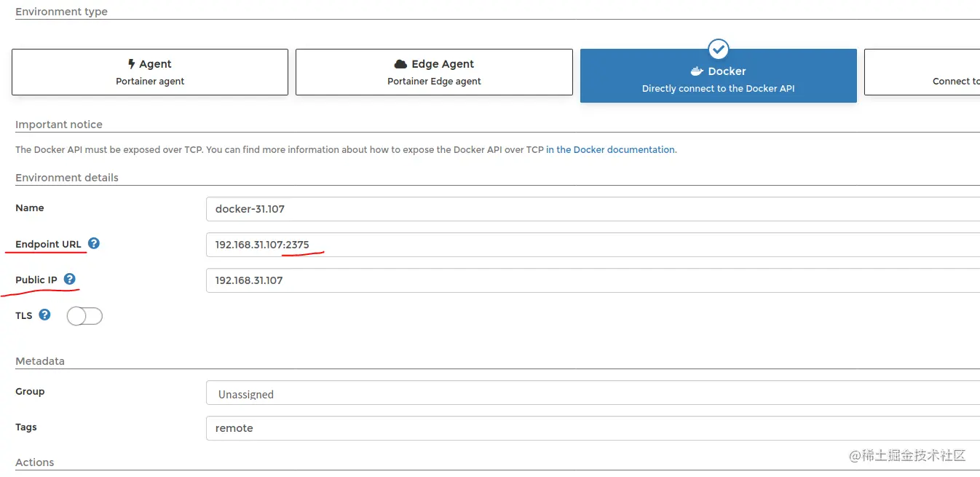Select the Edge Agent environment type card
The height and width of the screenshot is (477, 980).
pos(434,72)
